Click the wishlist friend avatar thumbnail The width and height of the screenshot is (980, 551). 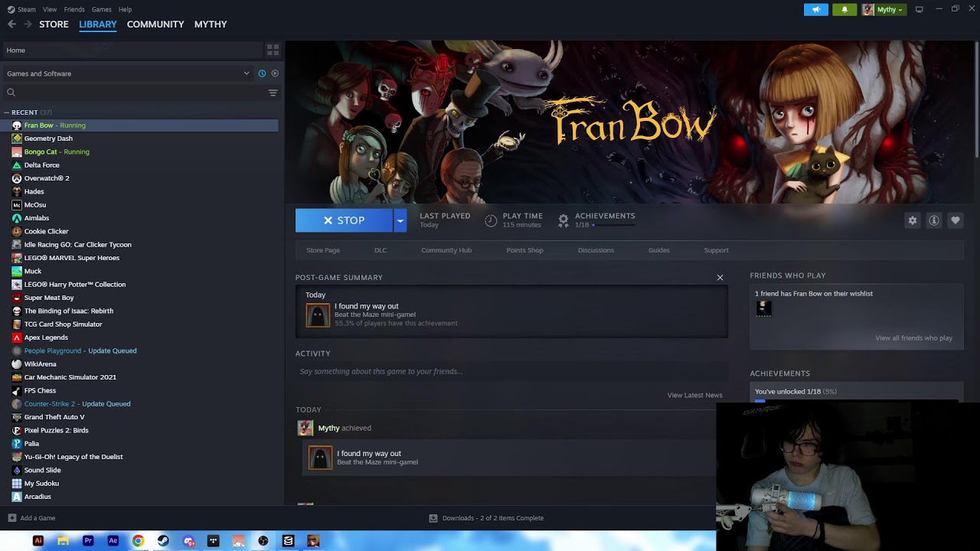(x=764, y=308)
